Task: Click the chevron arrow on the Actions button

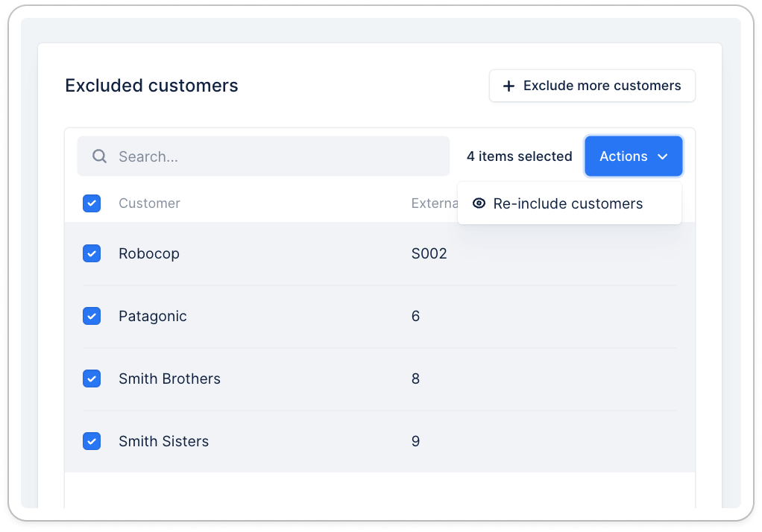Action: (x=662, y=157)
